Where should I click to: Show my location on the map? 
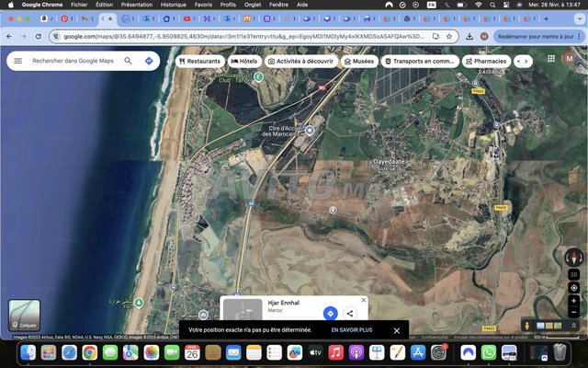574,287
